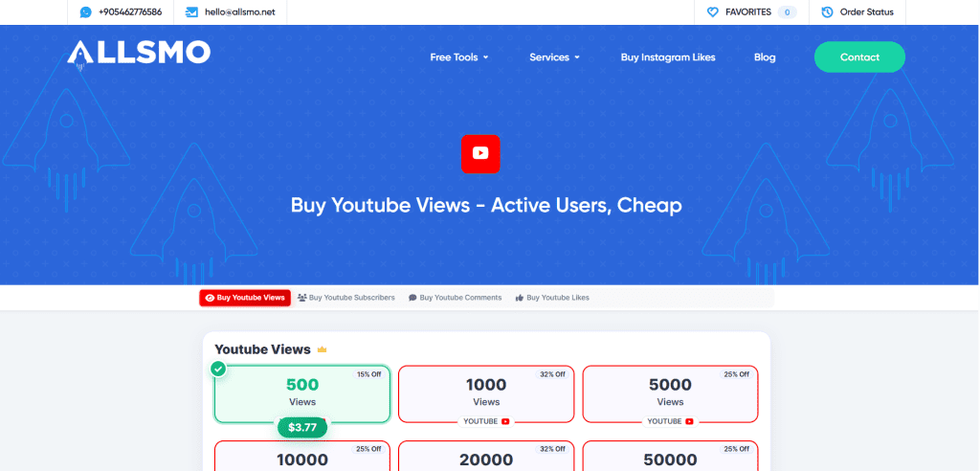Click the eye icon in the Buy Youtube Views tab

tap(210, 298)
